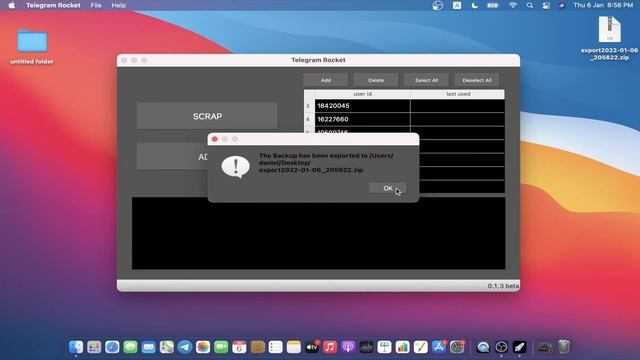
Task: Click the Select All button
Action: pos(427,80)
